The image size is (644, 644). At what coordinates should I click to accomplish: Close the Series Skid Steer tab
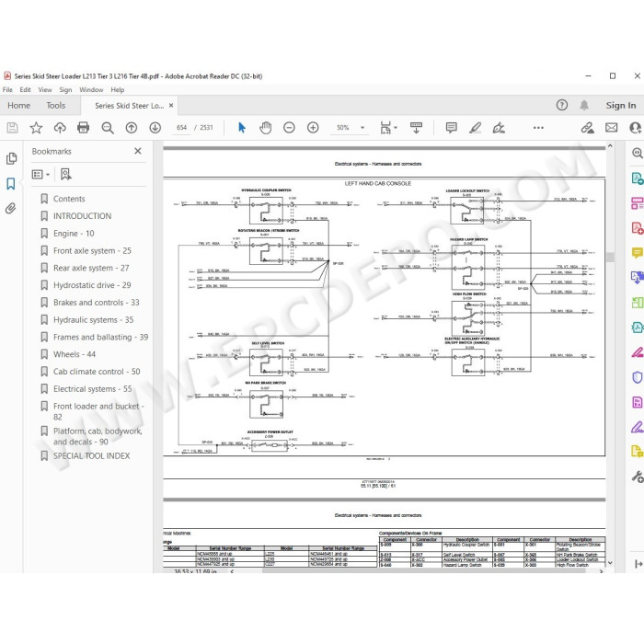tap(171, 106)
